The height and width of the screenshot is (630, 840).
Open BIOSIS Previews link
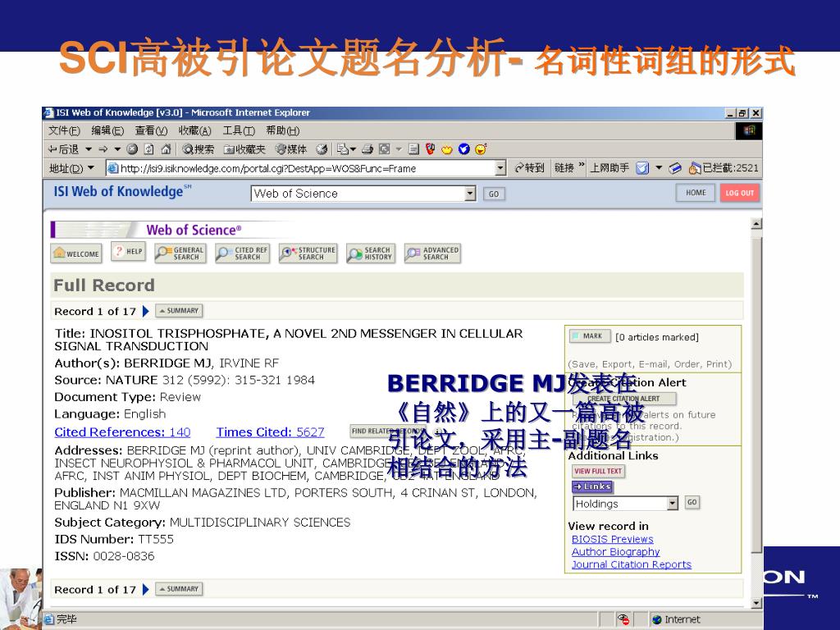tap(612, 539)
